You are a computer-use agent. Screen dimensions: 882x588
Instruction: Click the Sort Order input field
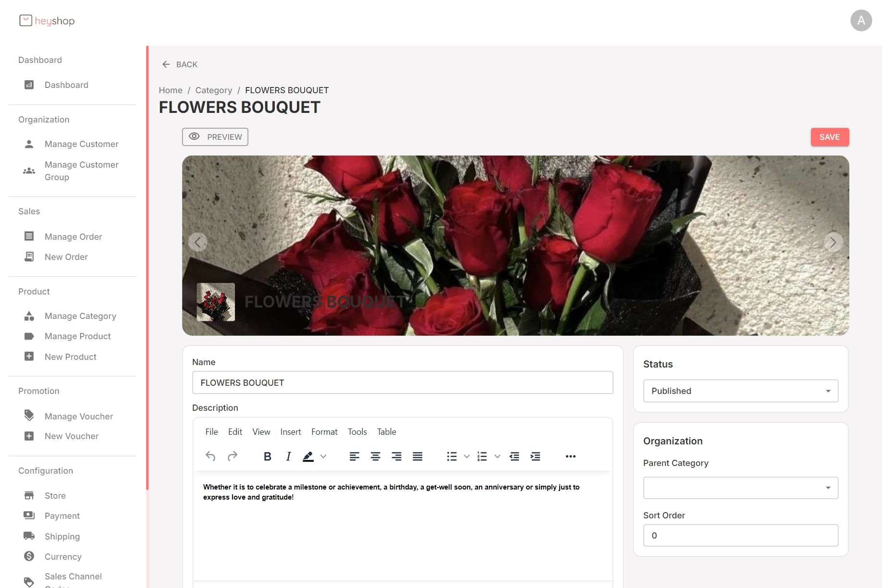(x=740, y=535)
